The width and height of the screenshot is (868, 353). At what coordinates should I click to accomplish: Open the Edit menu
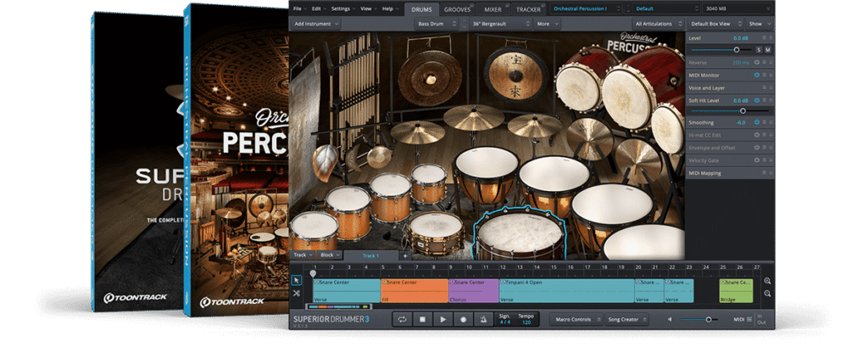(x=318, y=8)
